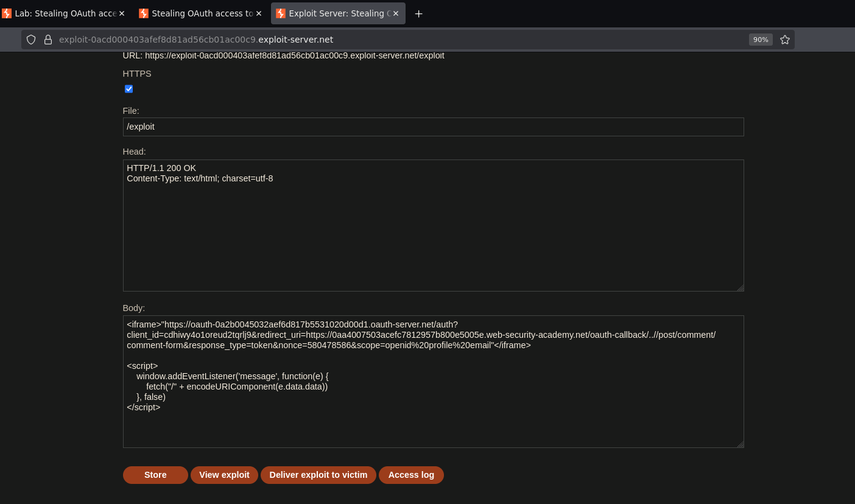855x504 pixels.
Task: Click the Store button
Action: 155,475
